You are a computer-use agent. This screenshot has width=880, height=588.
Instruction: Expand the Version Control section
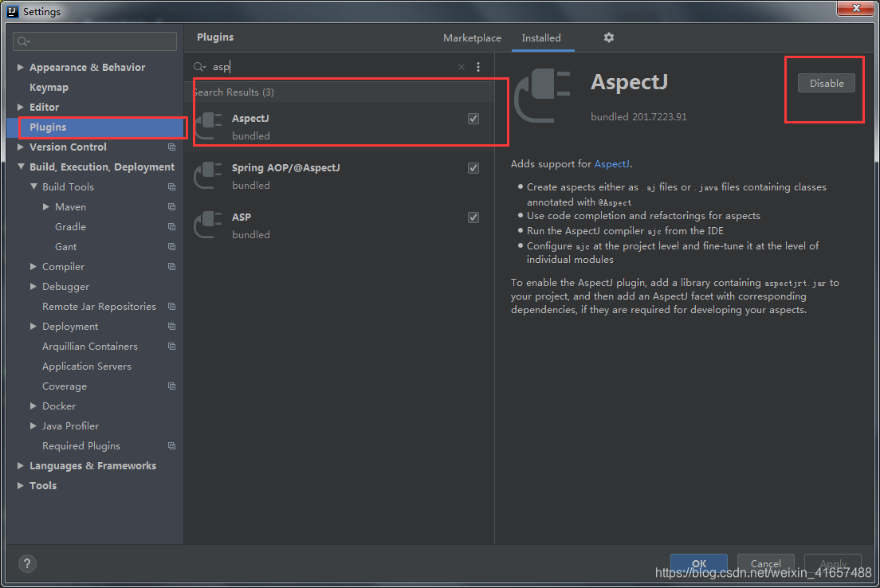[20, 147]
